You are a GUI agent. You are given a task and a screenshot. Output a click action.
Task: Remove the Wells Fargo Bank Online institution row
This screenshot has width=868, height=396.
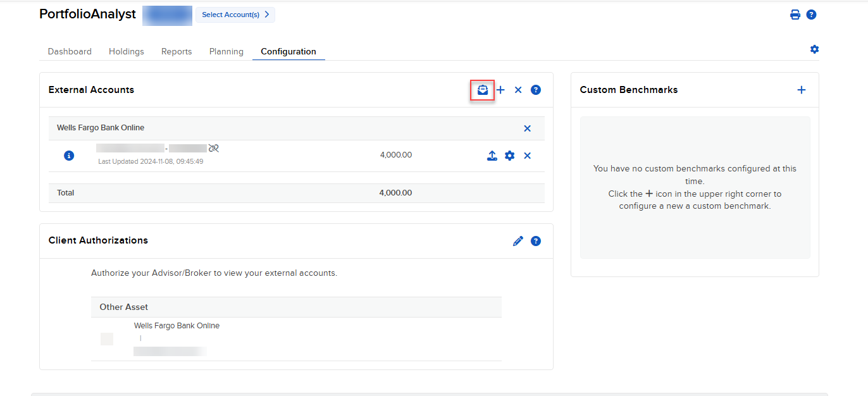[x=527, y=128]
